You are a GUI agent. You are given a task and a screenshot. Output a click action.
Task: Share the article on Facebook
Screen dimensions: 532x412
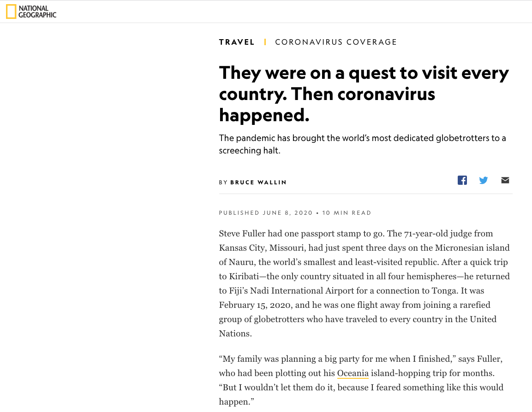point(462,180)
